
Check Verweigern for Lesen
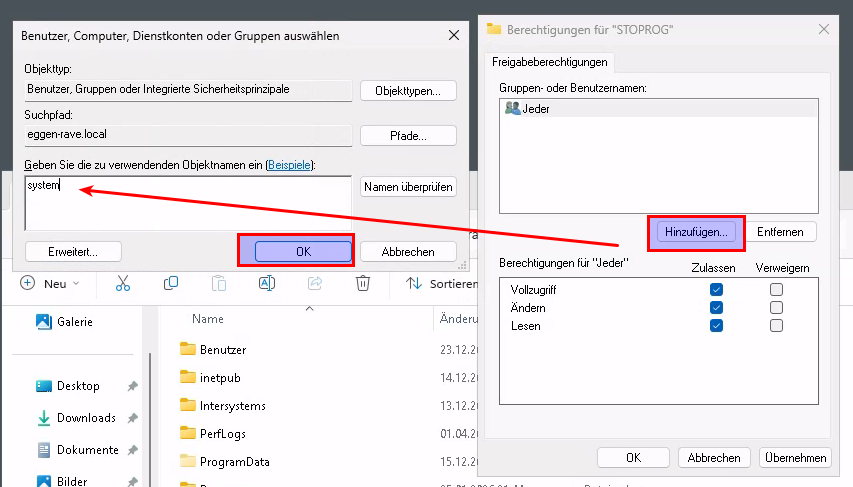click(776, 326)
